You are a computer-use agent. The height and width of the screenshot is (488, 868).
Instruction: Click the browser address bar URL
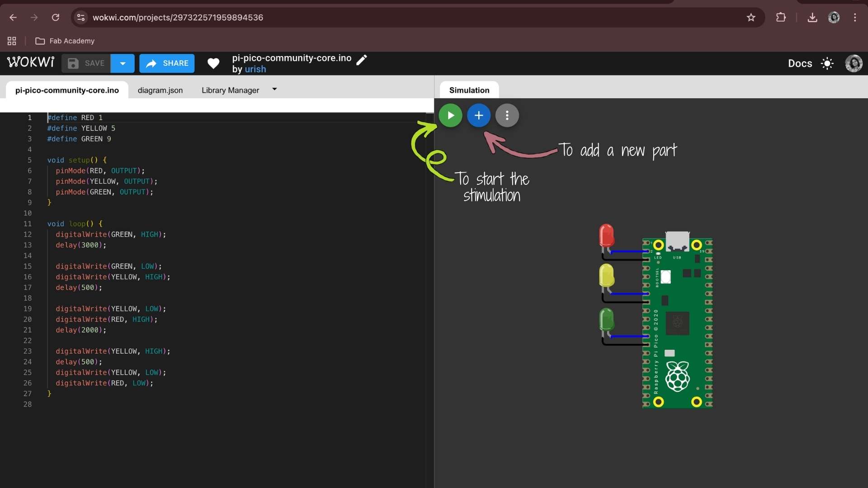178,18
